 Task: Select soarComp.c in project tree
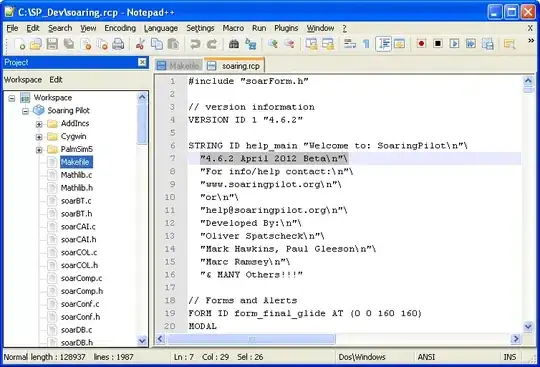[81, 278]
